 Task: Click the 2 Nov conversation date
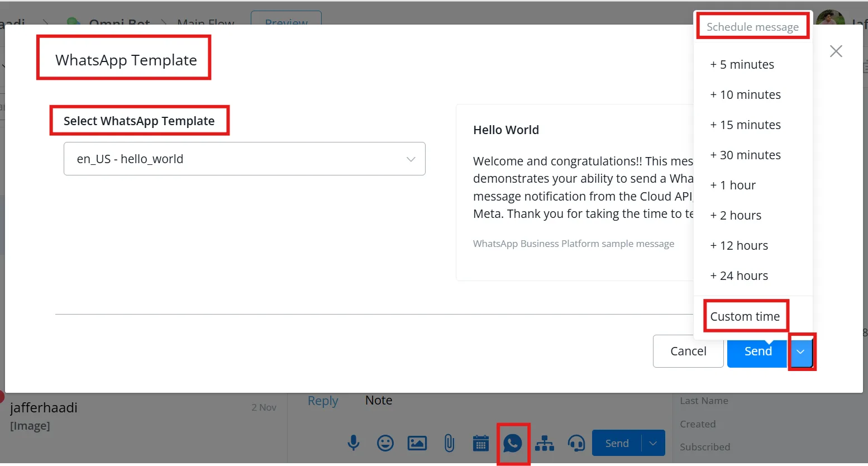264,407
